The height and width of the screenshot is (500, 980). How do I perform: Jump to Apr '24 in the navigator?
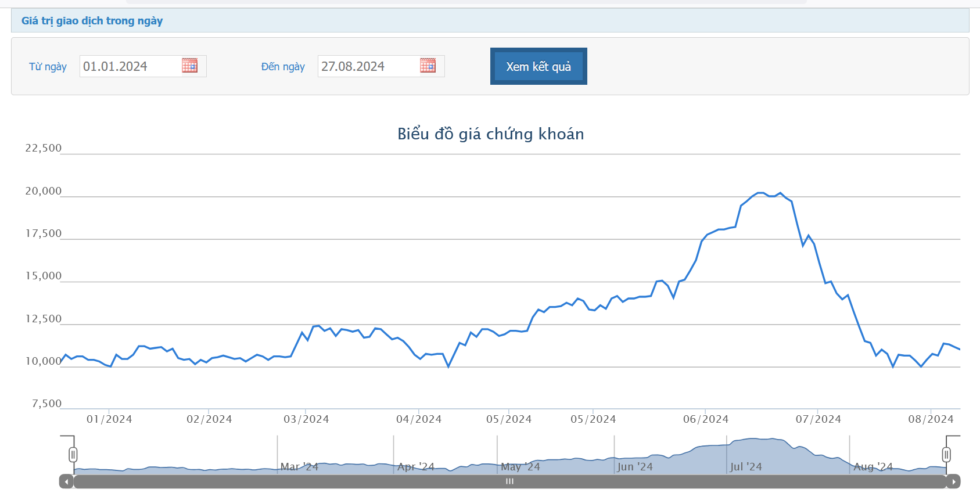point(416,467)
